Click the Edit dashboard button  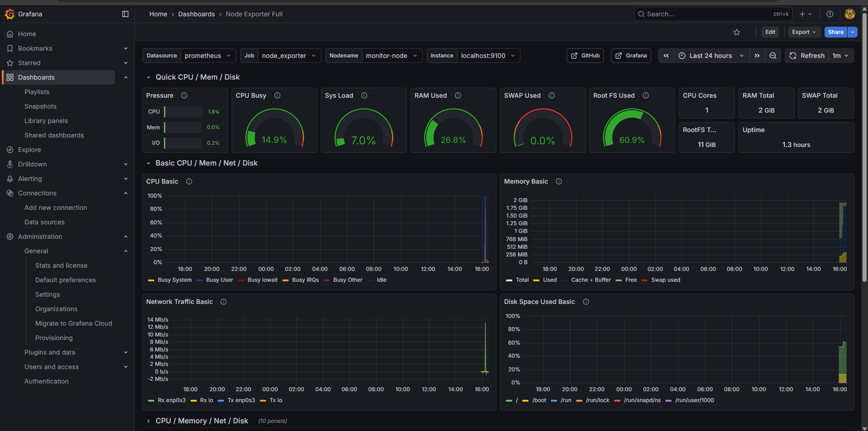click(x=770, y=32)
